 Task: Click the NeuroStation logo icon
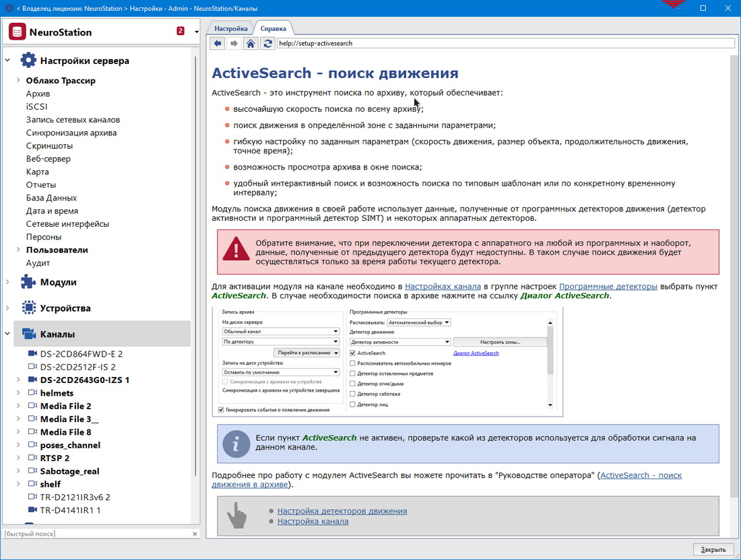[18, 32]
